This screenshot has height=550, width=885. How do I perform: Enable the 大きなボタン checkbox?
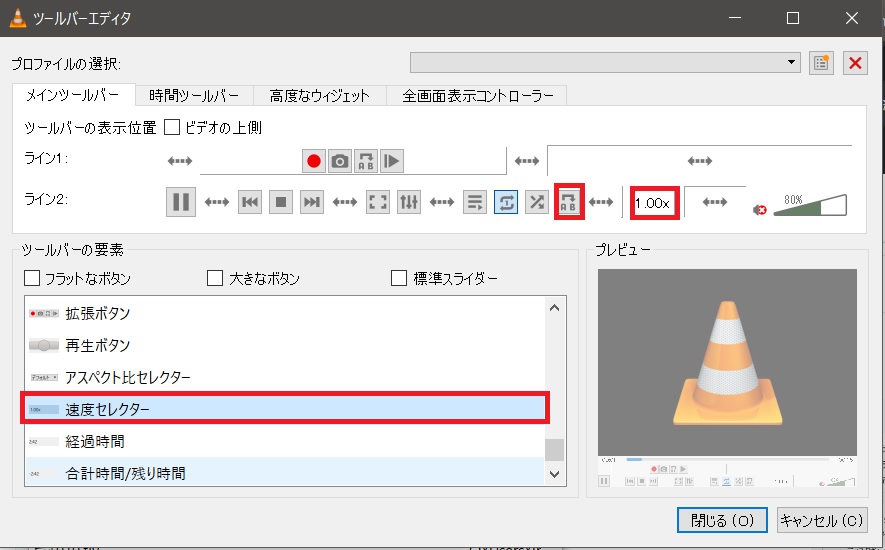tap(215, 278)
